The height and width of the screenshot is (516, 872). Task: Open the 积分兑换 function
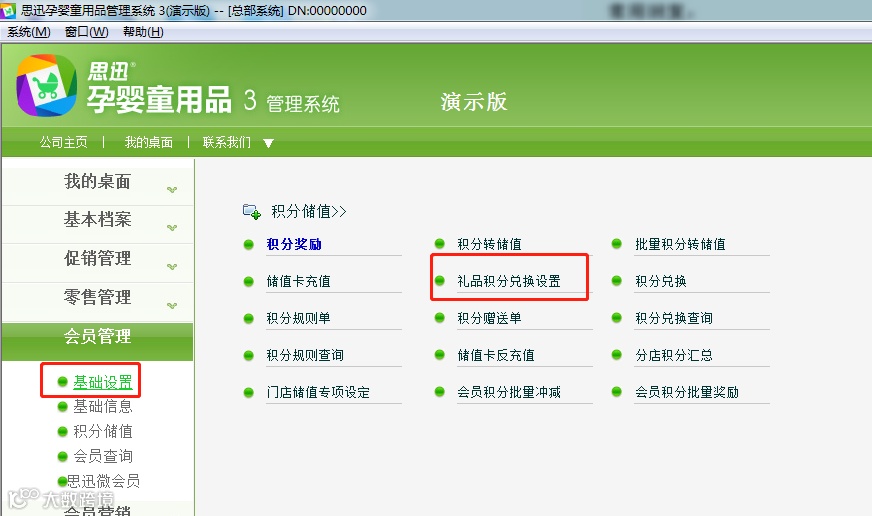[x=661, y=281]
